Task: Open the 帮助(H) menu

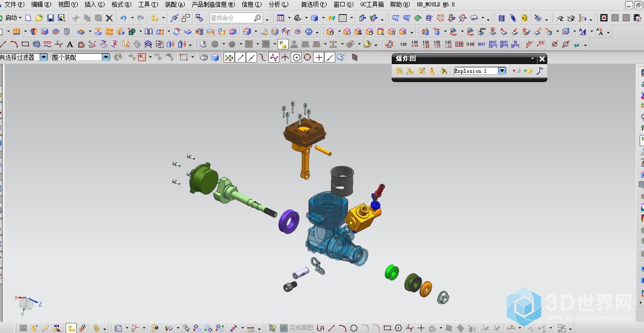Action: click(400, 4)
